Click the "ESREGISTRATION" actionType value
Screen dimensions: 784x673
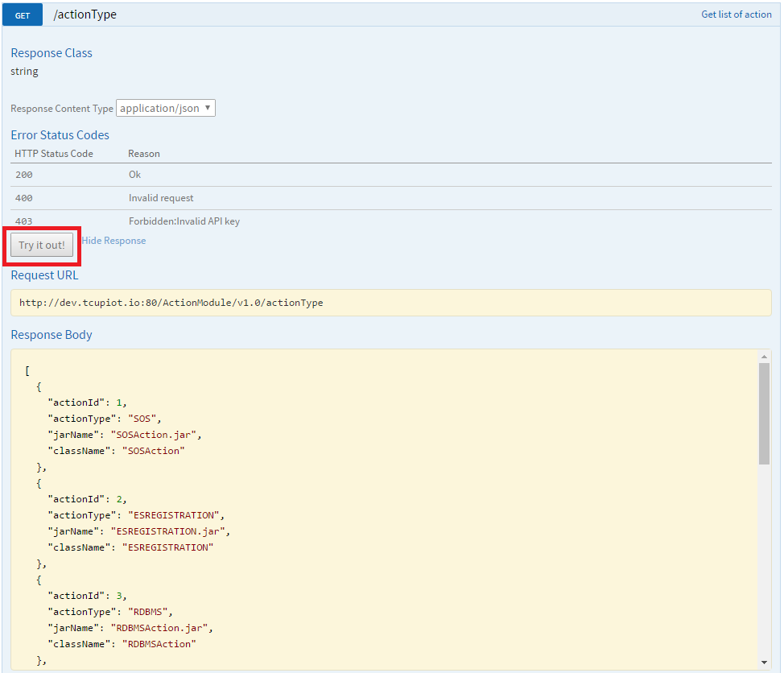(x=174, y=515)
